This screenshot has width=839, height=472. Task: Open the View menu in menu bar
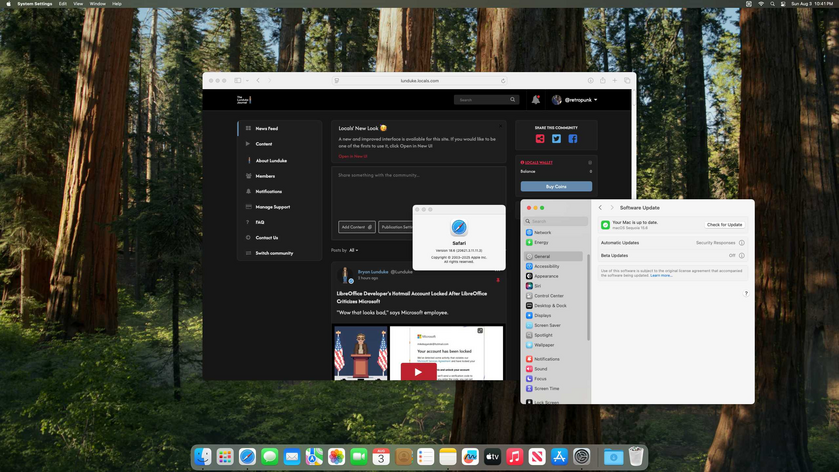(78, 4)
